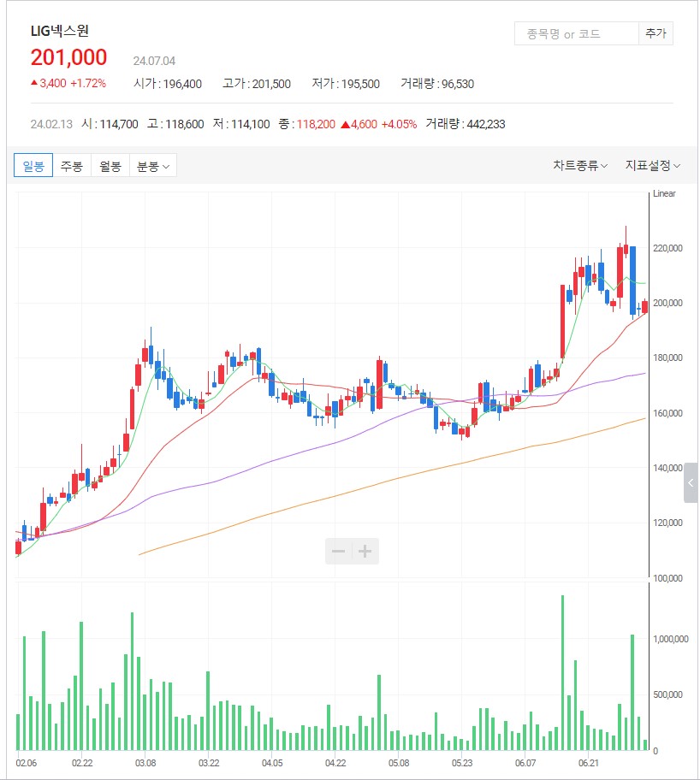
Task: Click the 03.08 date on time axis
Action: (x=145, y=762)
